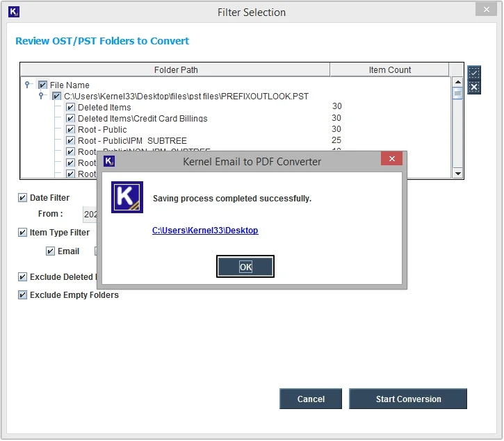The height and width of the screenshot is (441, 504).
Task: Collapse the File Name tree node
Action: [x=27, y=85]
